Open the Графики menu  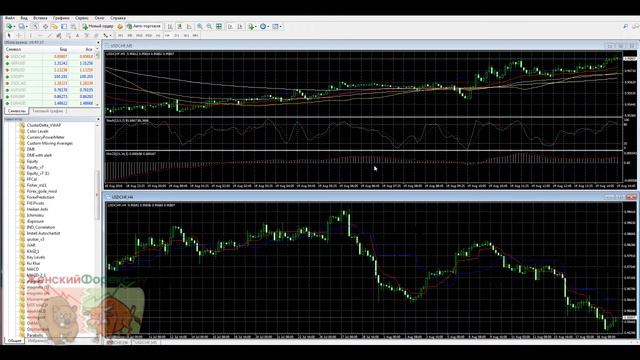[x=61, y=18]
